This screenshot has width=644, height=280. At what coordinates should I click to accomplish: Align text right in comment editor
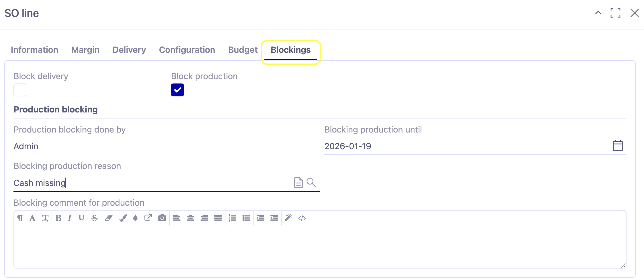pyautogui.click(x=204, y=218)
